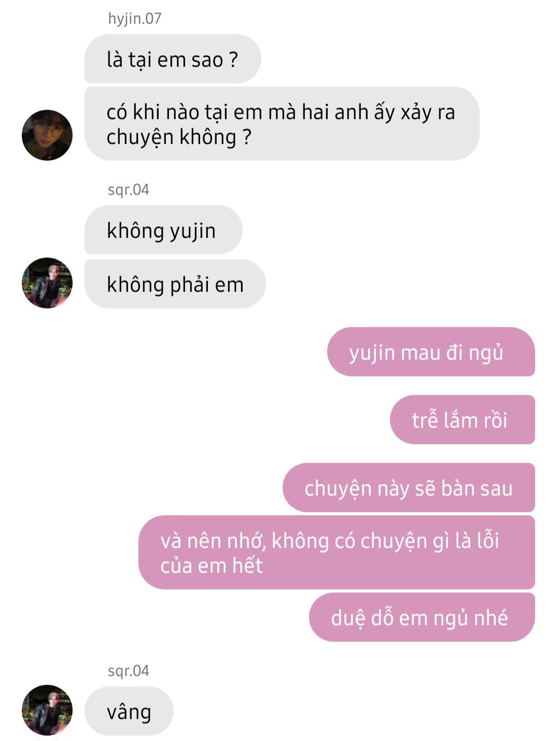Tap sqr.04's avatar next to "vâng"
Viewport: 560px width, 741px height.
pos(47,710)
